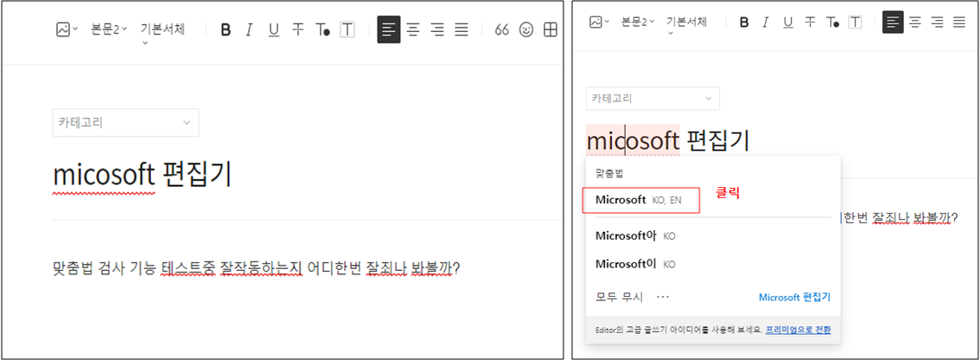
Task: Open the 본문2 paragraph style dropdown, left editor
Action: click(109, 29)
